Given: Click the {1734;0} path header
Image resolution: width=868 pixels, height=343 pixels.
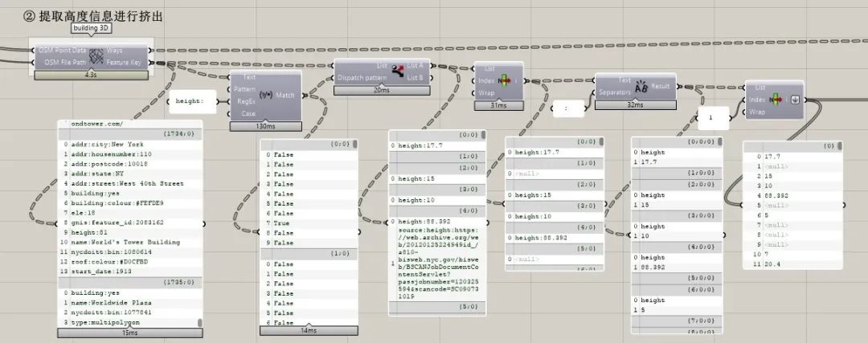Looking at the screenshot, I should (x=131, y=134).
